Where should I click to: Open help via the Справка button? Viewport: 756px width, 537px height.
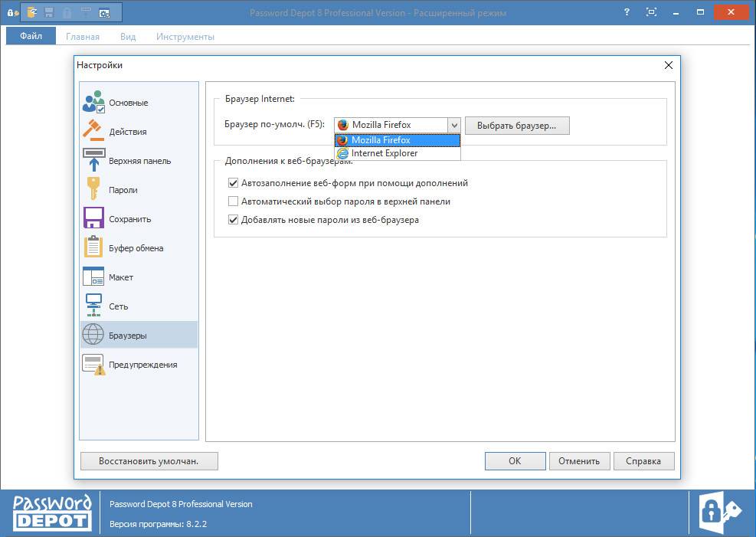pyautogui.click(x=643, y=461)
